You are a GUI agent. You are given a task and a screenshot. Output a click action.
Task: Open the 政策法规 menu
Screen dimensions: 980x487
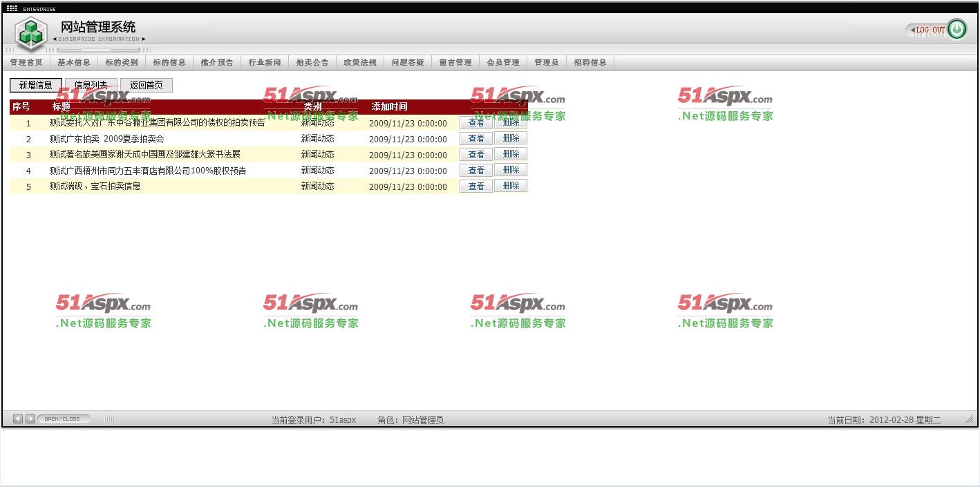pyautogui.click(x=360, y=62)
